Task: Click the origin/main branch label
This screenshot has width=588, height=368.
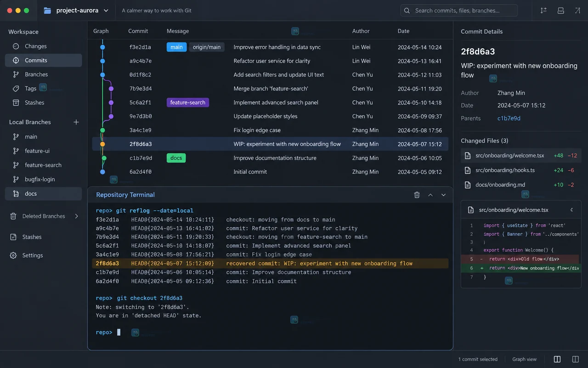Action: click(x=207, y=47)
